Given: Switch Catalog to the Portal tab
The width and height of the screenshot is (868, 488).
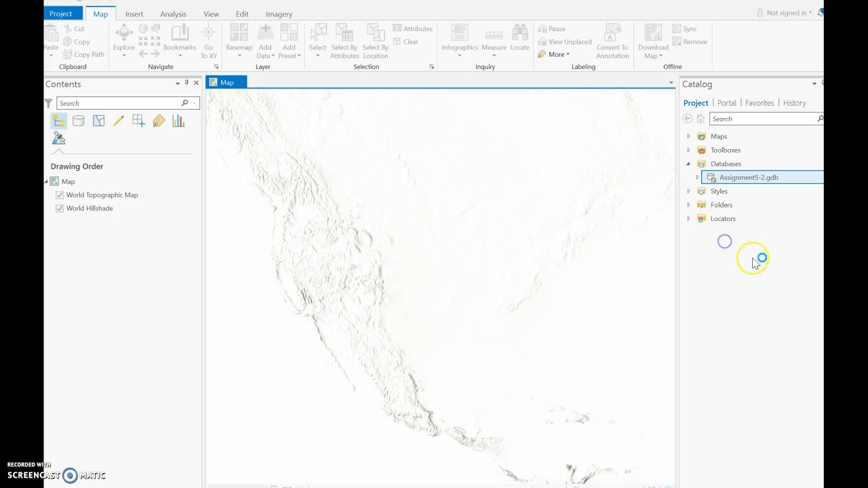Looking at the screenshot, I should (726, 103).
